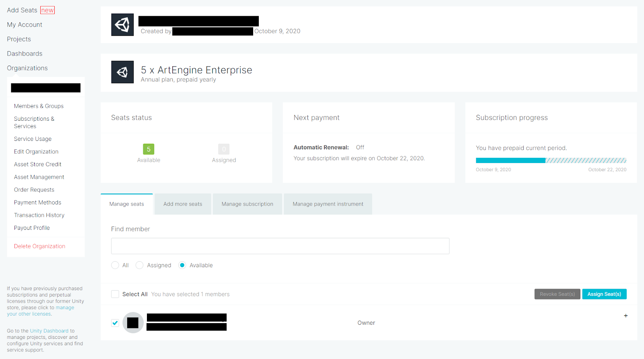Open Dashboards from the sidebar

25,54
